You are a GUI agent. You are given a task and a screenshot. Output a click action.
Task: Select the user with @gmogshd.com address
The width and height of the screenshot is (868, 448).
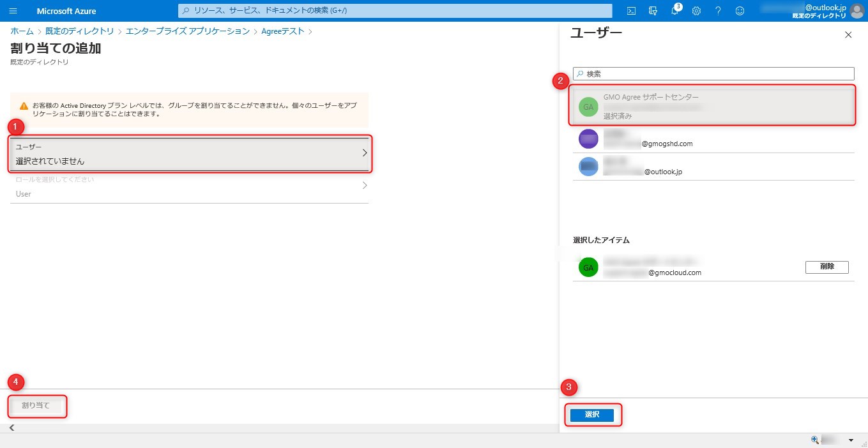point(713,139)
